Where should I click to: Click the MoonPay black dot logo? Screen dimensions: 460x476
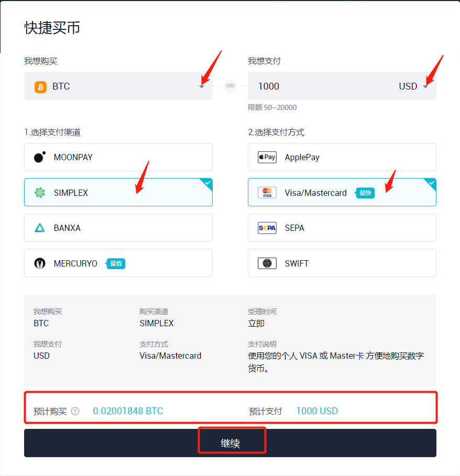40,157
